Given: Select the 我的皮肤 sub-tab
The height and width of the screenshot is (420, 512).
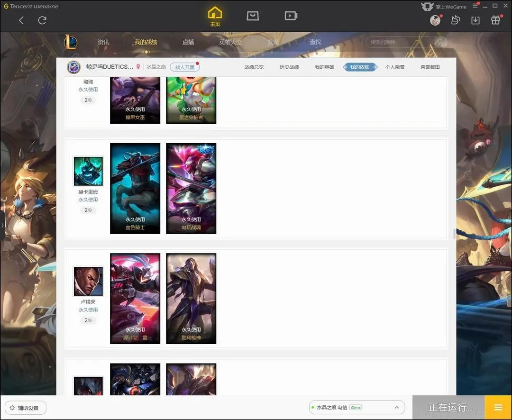Looking at the screenshot, I should 360,67.
